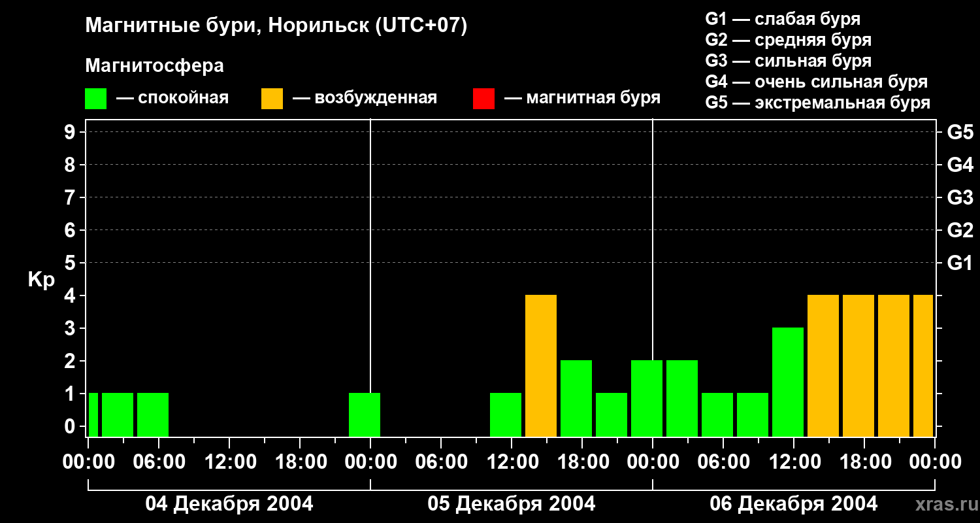Click the '06 Декабря 2004' date label
This screenshot has width=980, height=523.
(x=794, y=504)
